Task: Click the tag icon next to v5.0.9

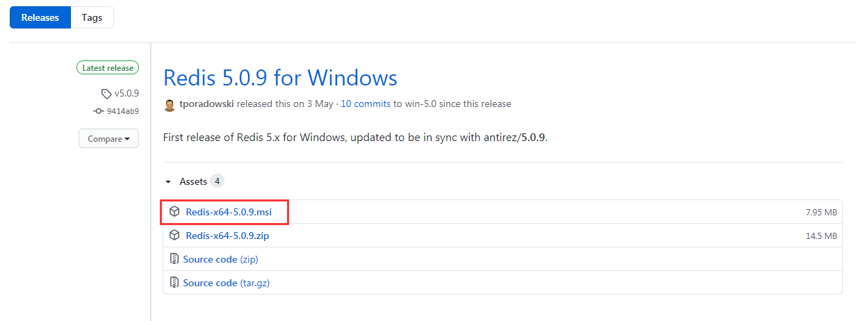Action: (x=106, y=93)
